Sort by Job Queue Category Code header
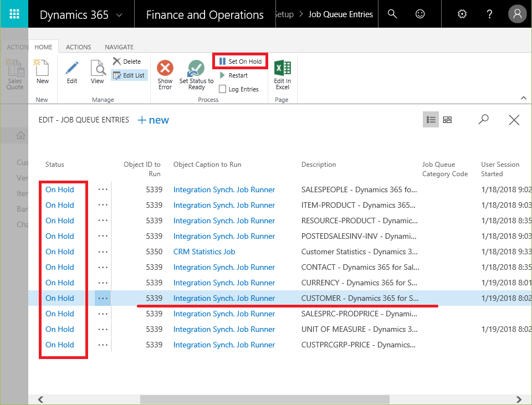 (445, 169)
